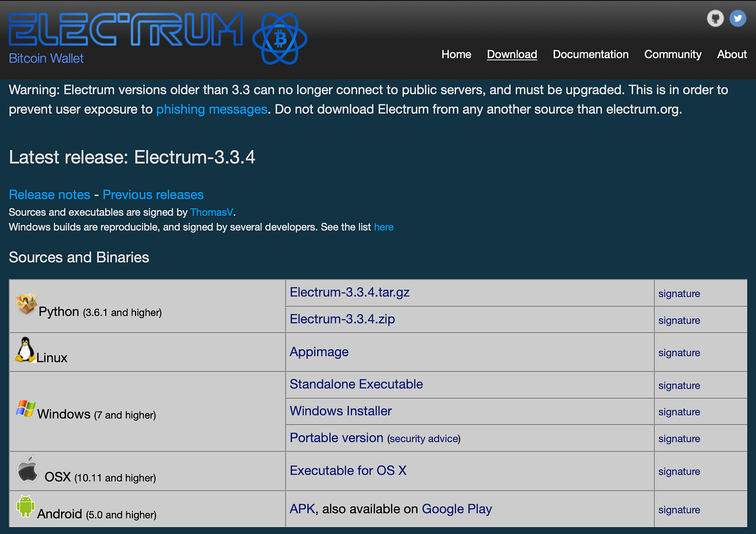
Task: Click the 'Windows (7 and higher)' label
Action: pos(97,415)
